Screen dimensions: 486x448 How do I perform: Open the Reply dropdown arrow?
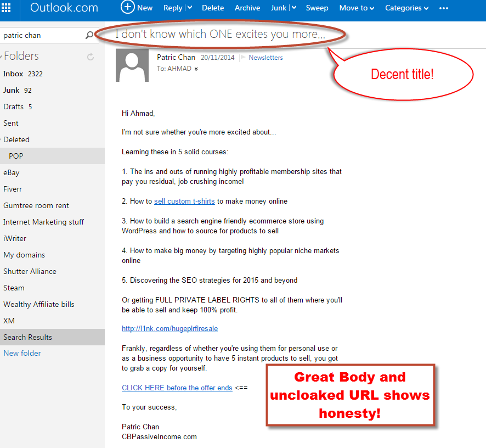pyautogui.click(x=190, y=8)
